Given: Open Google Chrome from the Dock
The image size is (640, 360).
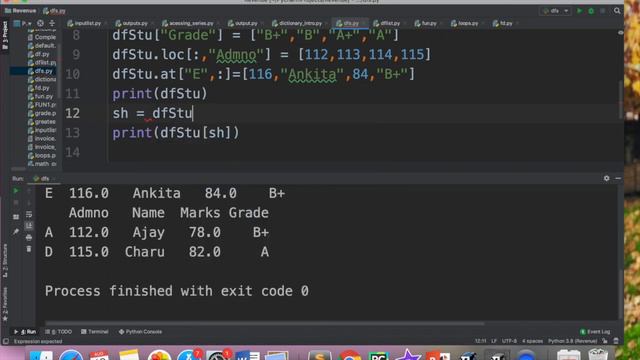Looking at the screenshot, I should click(x=349, y=355).
